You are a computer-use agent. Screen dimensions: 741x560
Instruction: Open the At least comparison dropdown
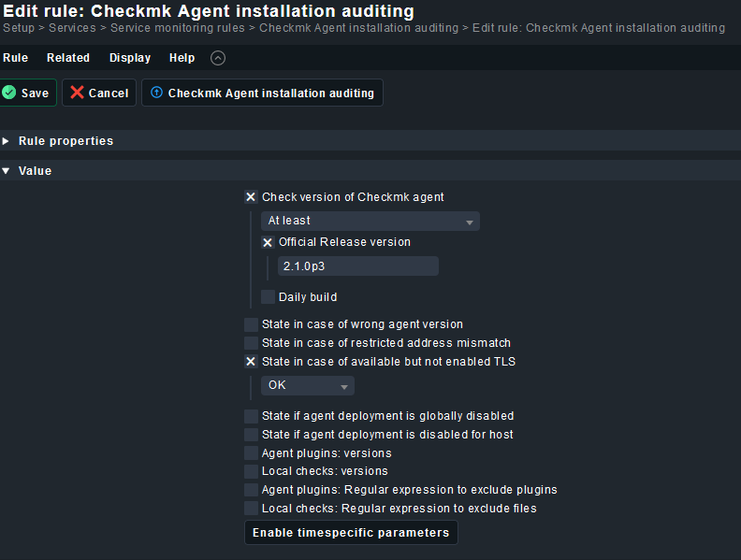pos(370,221)
